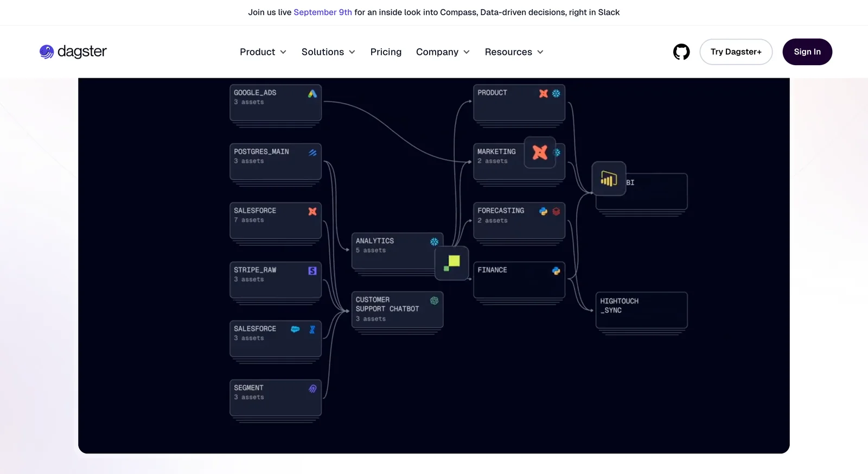Click the Python icon on FINANCE card
868x474 pixels.
(556, 270)
